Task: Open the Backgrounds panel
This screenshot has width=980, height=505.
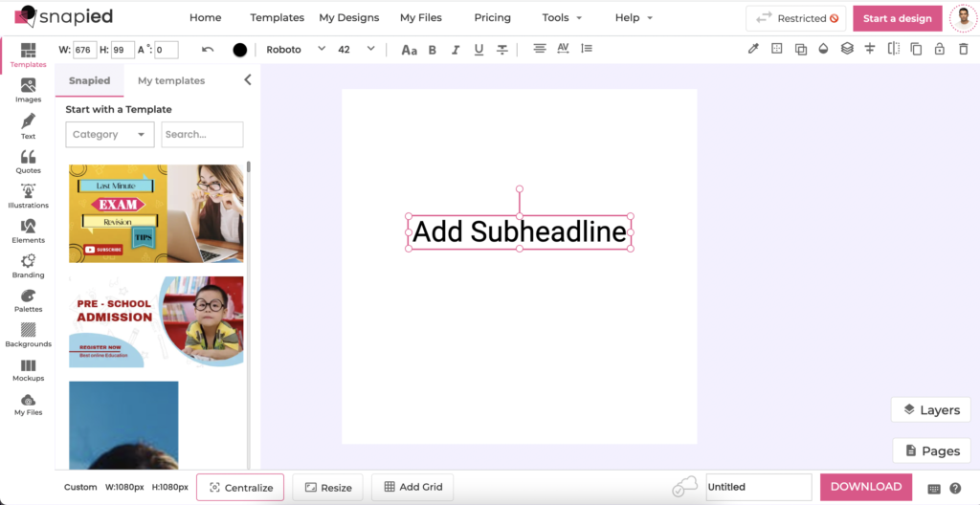Action: pyautogui.click(x=28, y=335)
